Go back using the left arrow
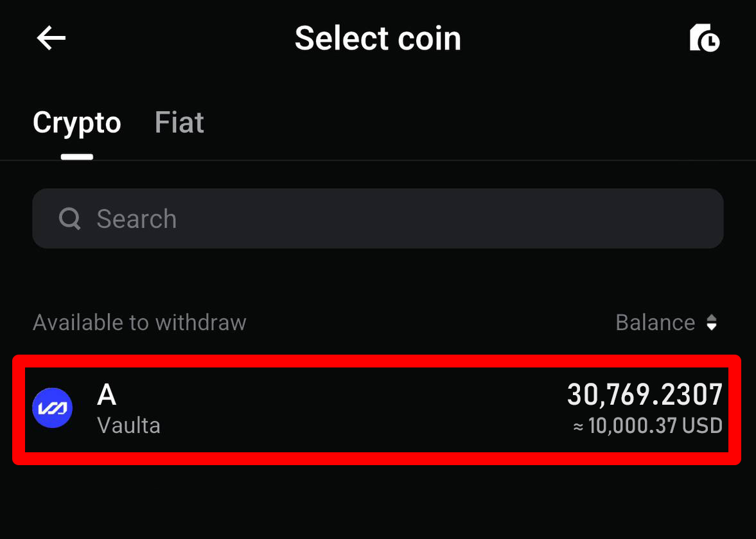 [51, 39]
